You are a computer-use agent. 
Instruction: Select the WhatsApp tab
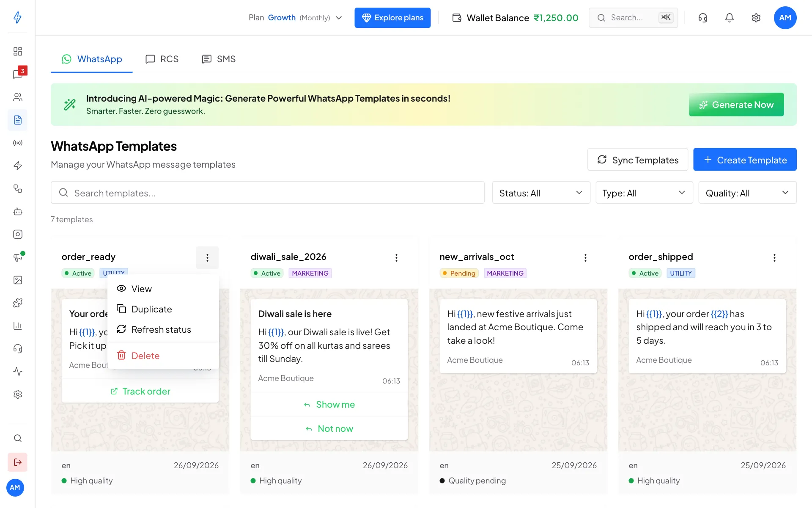click(x=92, y=59)
